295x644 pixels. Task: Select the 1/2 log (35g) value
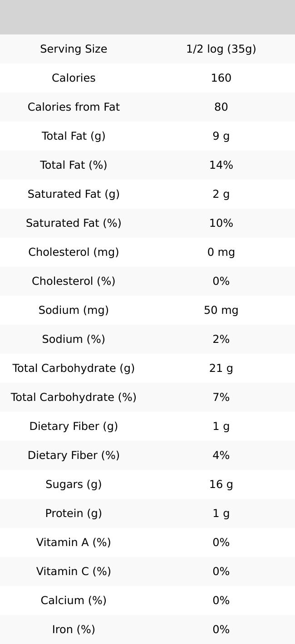pos(221,49)
